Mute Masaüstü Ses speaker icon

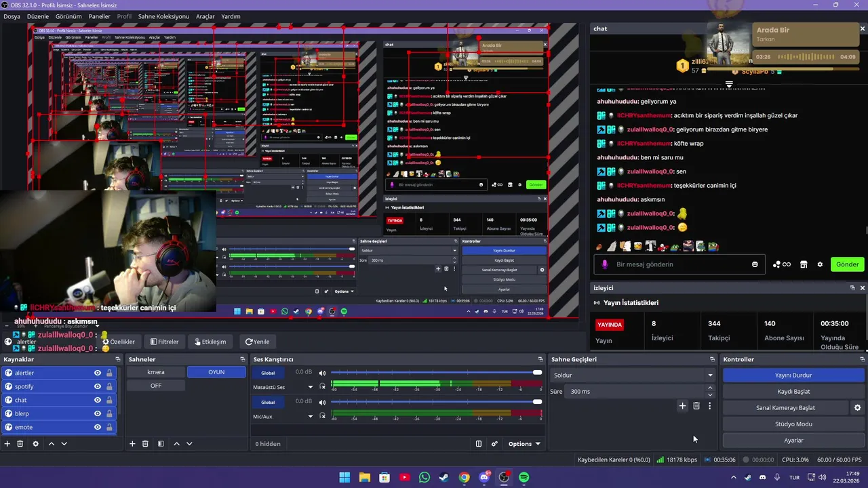pyautogui.click(x=322, y=373)
